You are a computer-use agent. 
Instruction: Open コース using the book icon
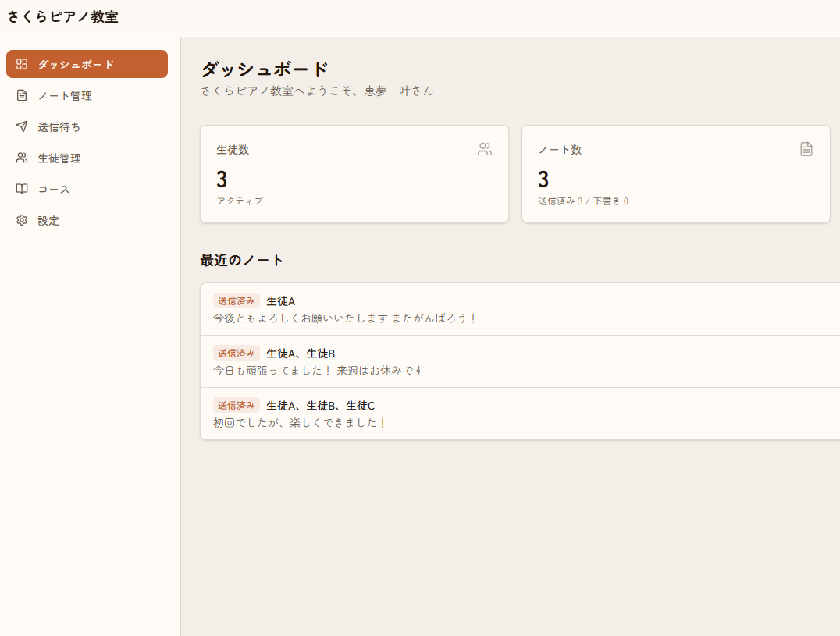pyautogui.click(x=22, y=189)
